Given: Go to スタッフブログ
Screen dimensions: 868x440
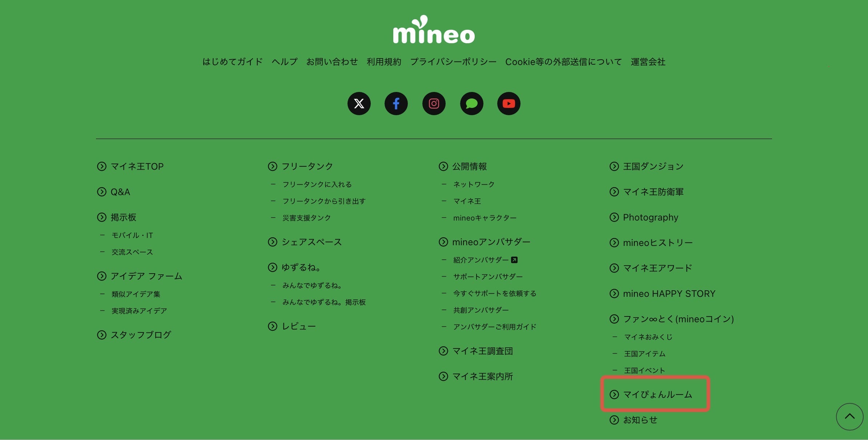Looking at the screenshot, I should coord(141,335).
